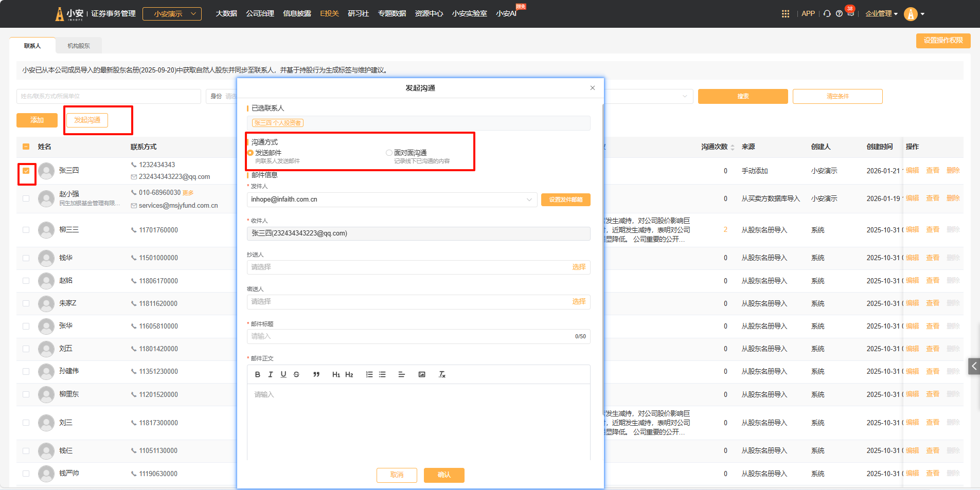The image size is (980, 490).
Task: Check the checkbox for 柳三三
Action: (26, 230)
